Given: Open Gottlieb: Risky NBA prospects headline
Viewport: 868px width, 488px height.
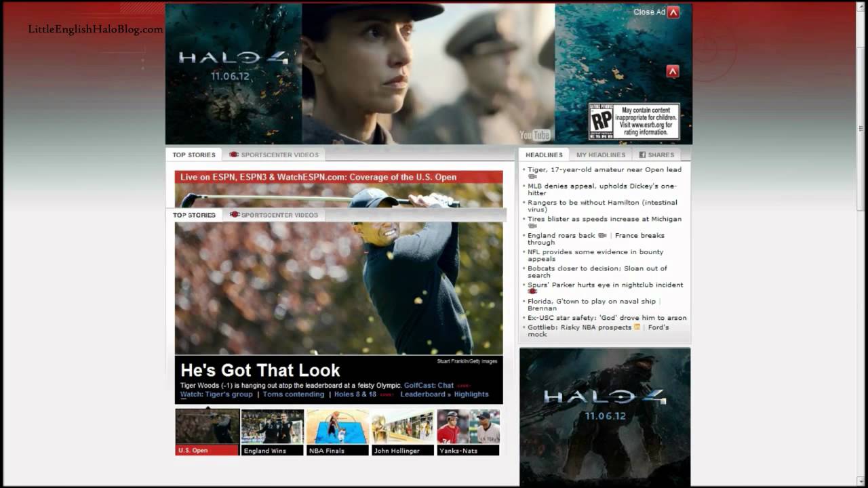Looking at the screenshot, I should click(579, 327).
